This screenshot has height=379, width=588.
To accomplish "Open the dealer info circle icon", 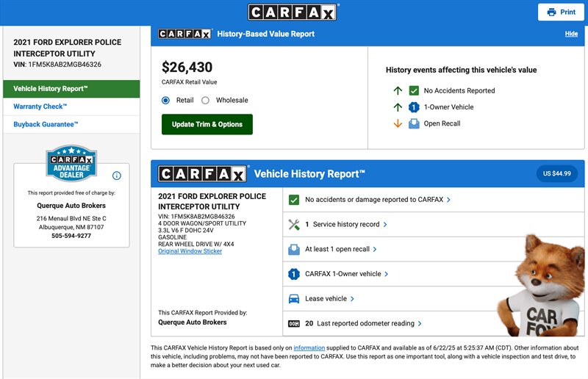I will click(x=117, y=176).
